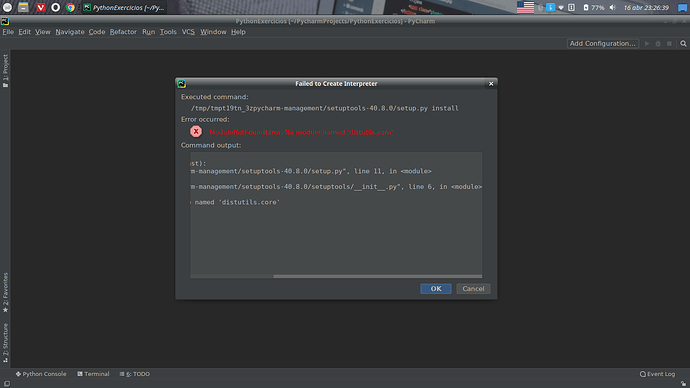Image resolution: width=690 pixels, height=388 pixels.
Task: Open the Edit menu
Action: point(25,32)
